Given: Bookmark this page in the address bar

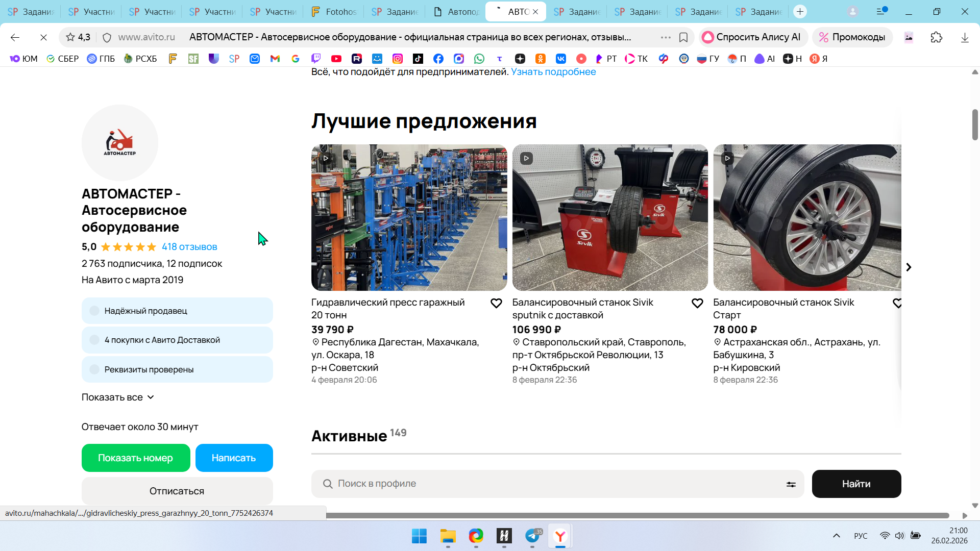Looking at the screenshot, I should [x=683, y=37].
